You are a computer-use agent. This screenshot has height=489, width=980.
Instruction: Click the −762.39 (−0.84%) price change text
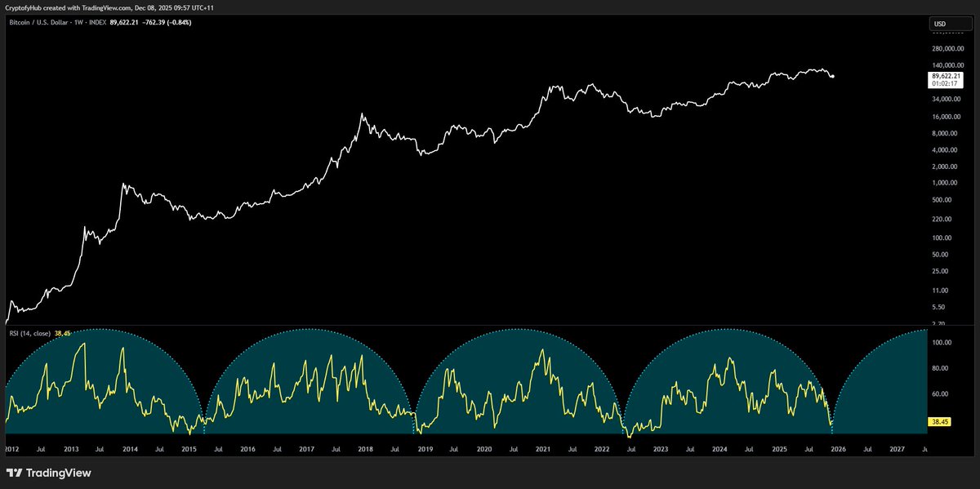[x=168, y=22]
